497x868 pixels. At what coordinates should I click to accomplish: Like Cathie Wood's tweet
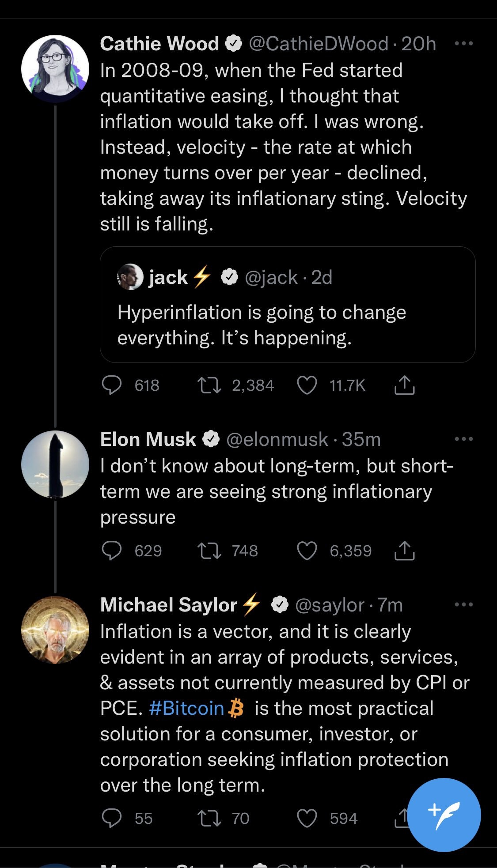307,385
